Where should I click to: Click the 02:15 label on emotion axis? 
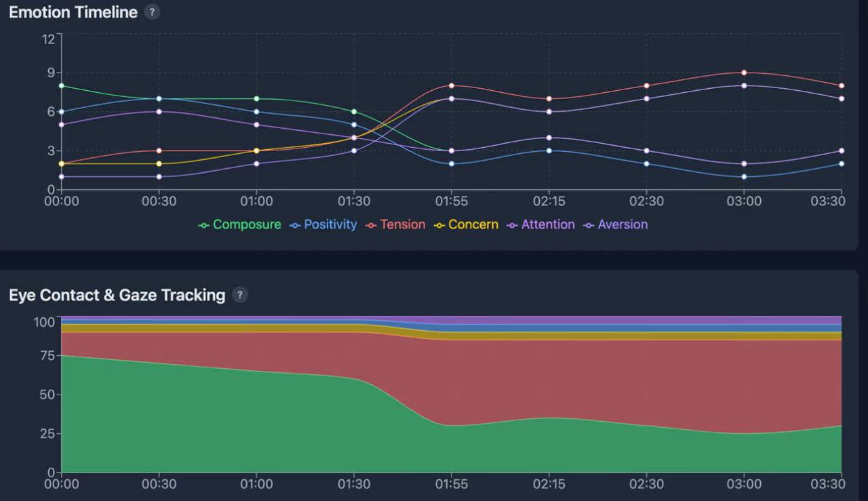point(549,201)
